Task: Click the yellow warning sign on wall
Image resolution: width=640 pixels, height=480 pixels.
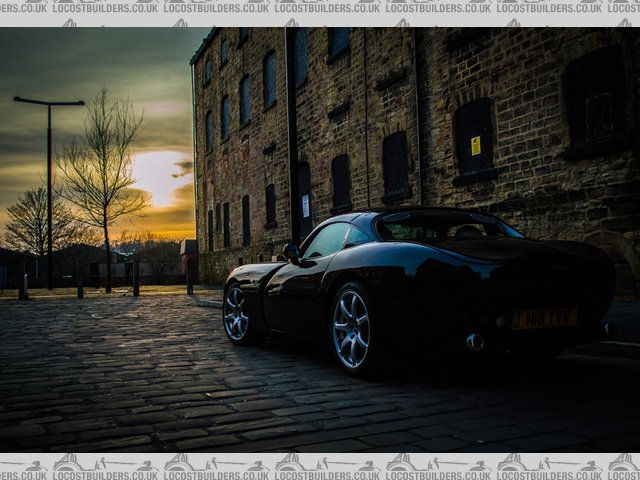Action: [x=476, y=145]
